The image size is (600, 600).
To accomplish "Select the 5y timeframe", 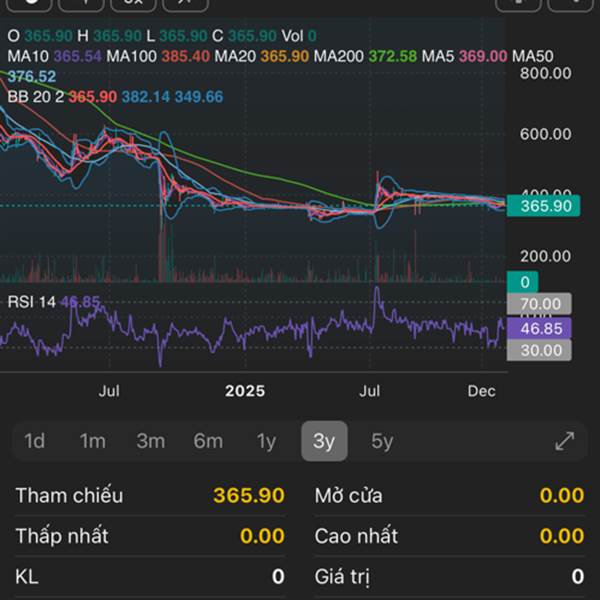I will tap(382, 441).
